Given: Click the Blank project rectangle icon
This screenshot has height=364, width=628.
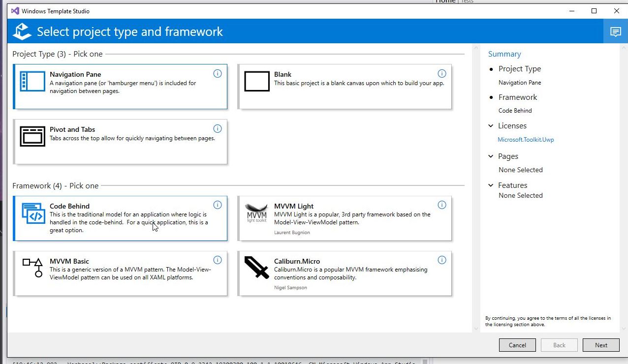Looking at the screenshot, I should coord(257,81).
